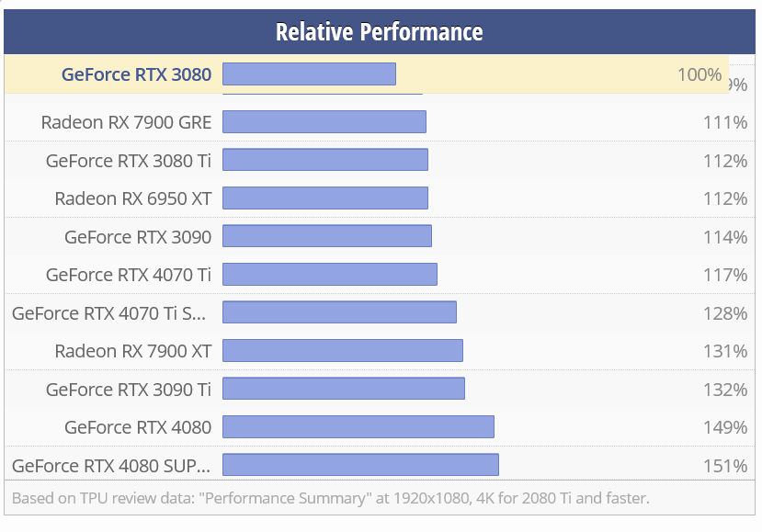Click the 100% value for RTX 3080
Image resolution: width=762 pixels, height=532 pixels.
click(699, 74)
